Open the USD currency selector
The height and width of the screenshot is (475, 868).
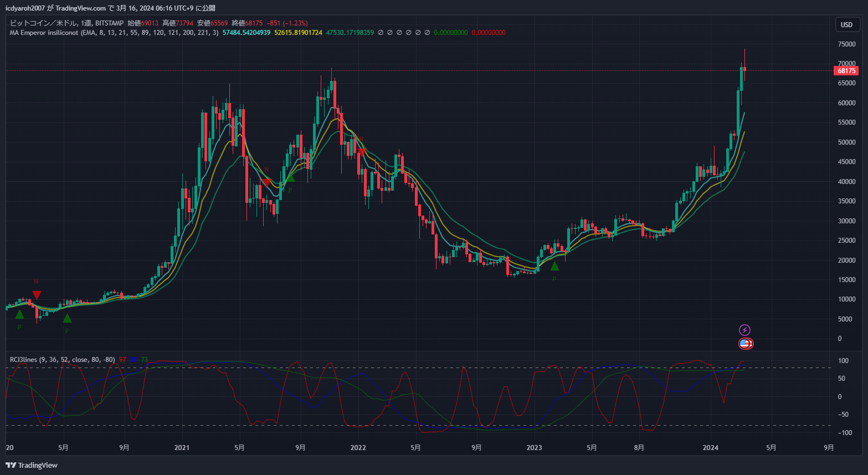click(x=847, y=24)
